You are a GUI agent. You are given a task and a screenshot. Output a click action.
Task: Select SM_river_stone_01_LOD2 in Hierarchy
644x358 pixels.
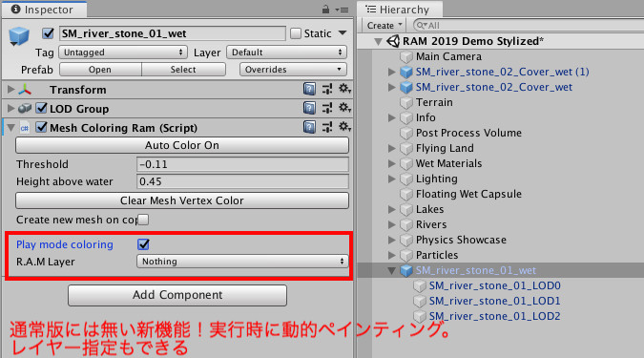pos(494,316)
